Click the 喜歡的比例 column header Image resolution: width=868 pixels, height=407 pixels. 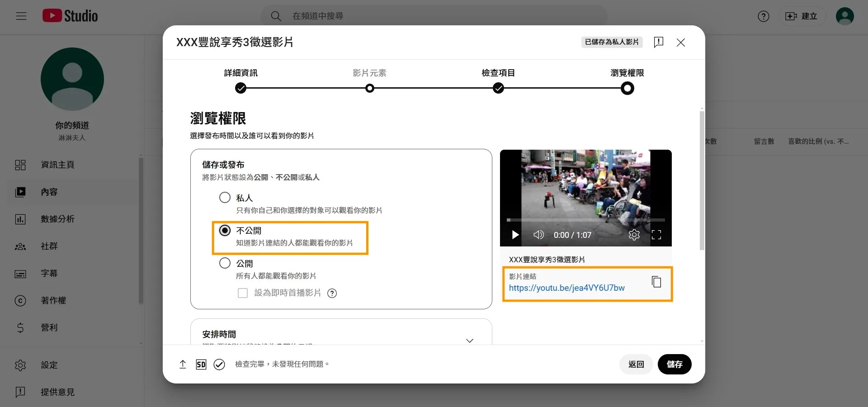[x=818, y=142]
